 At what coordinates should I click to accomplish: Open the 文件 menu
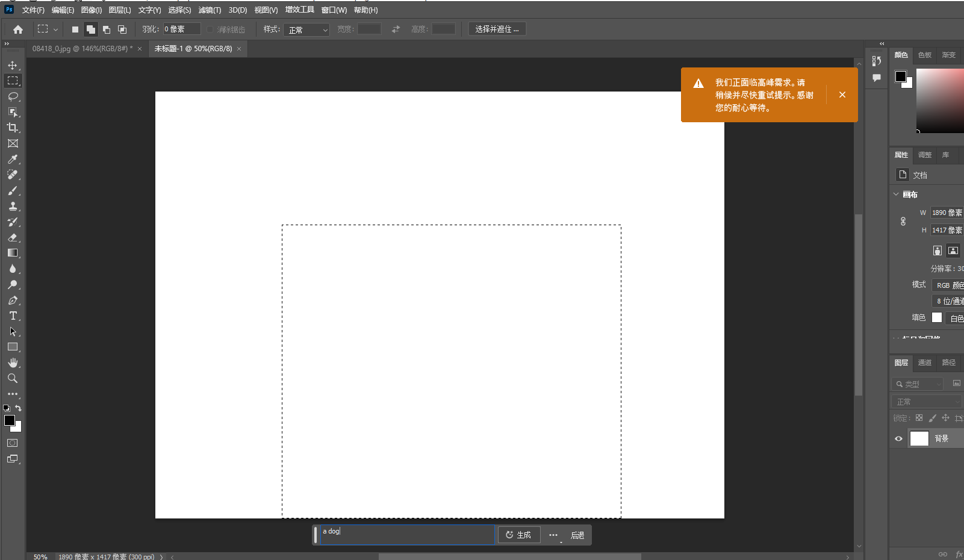tap(33, 10)
